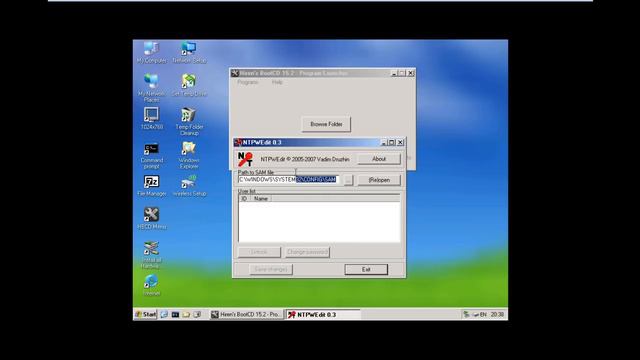Select the 1024x768 resolution shortcut icon
This screenshot has width=640, height=360.
click(x=151, y=118)
